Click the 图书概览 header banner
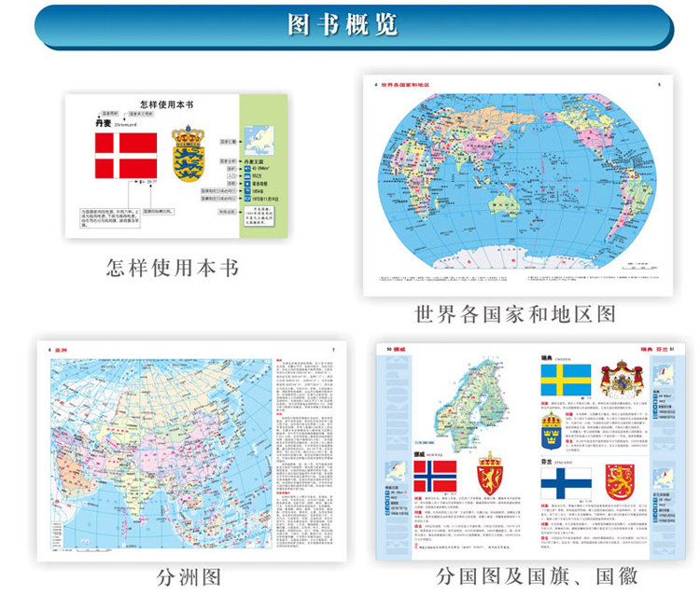Screen dimensions: 700x596 354,26
